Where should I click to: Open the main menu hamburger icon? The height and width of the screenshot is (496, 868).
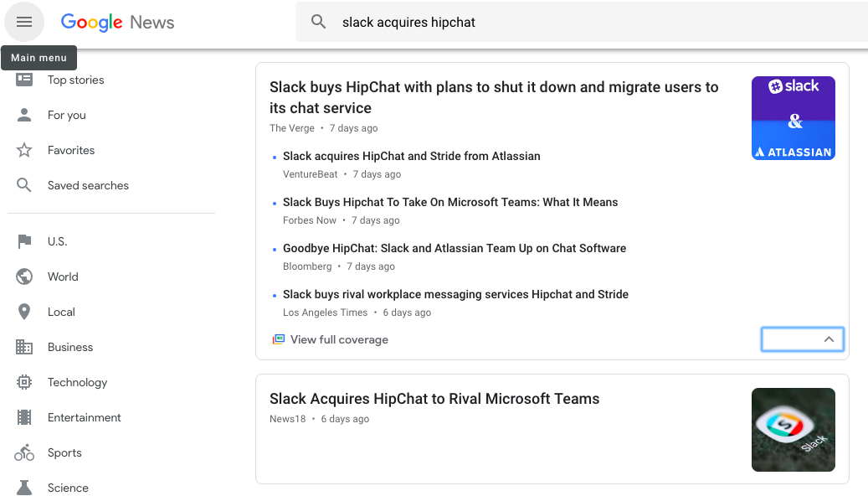(24, 22)
